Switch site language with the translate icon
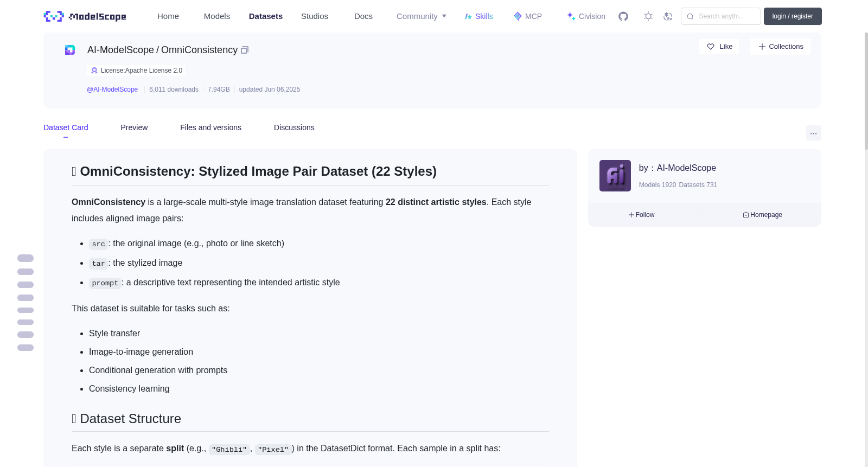This screenshot has height=467, width=868. tap(668, 16)
